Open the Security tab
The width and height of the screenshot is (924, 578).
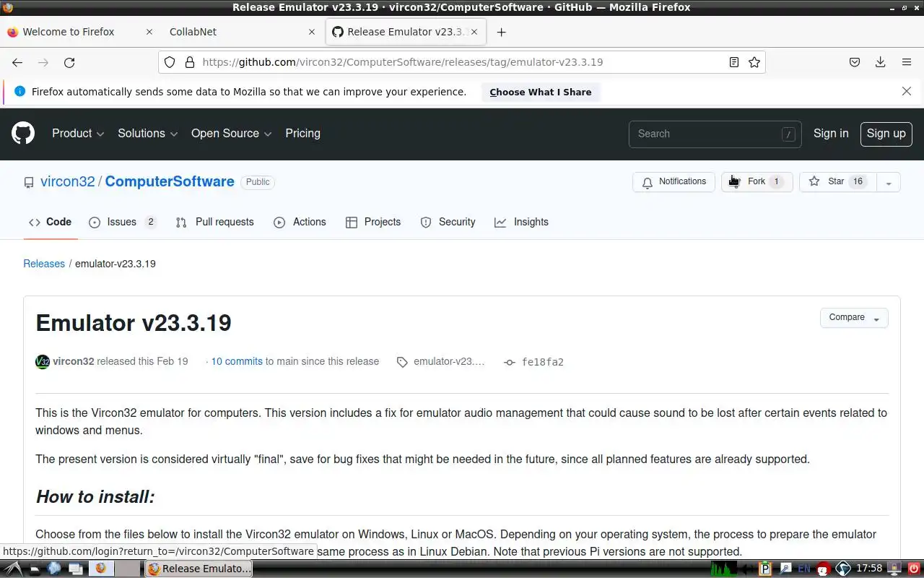(448, 222)
